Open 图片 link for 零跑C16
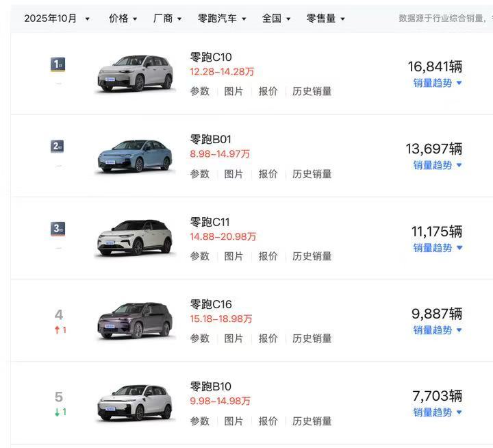Image resolution: width=493 pixels, height=448 pixels. (x=233, y=338)
